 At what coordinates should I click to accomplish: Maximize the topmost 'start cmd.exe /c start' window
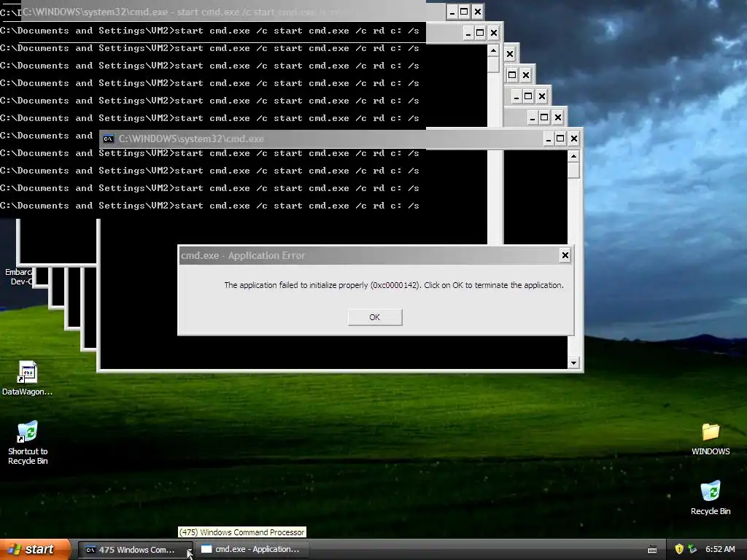coord(465,12)
